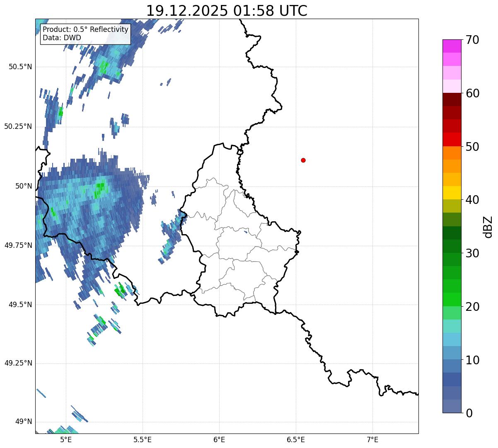Click the red location marker dot
498x448 pixels.
(x=303, y=160)
